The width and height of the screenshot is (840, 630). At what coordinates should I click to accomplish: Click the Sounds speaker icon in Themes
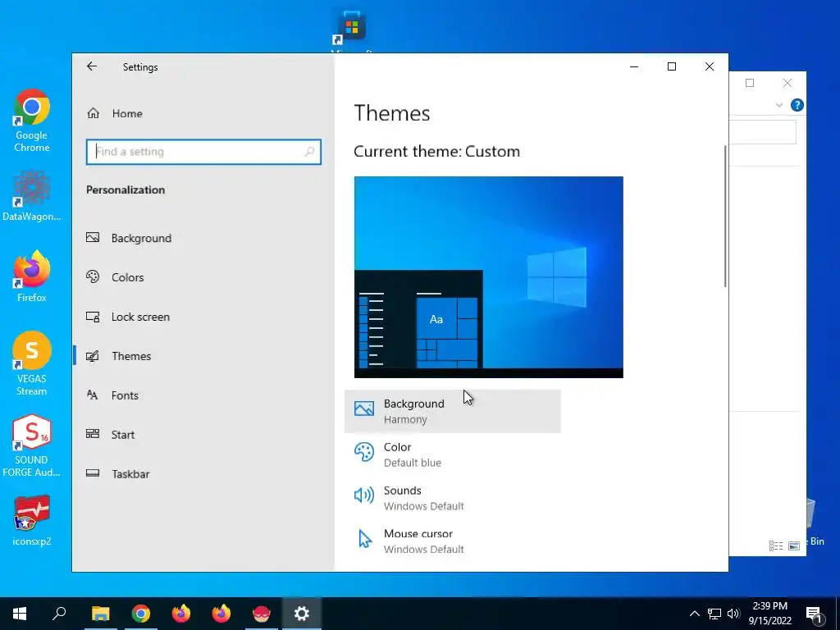tap(363, 495)
